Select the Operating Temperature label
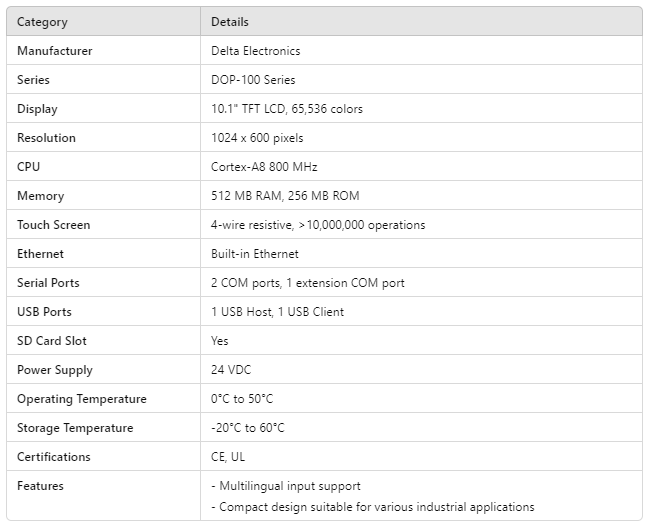 click(x=81, y=399)
